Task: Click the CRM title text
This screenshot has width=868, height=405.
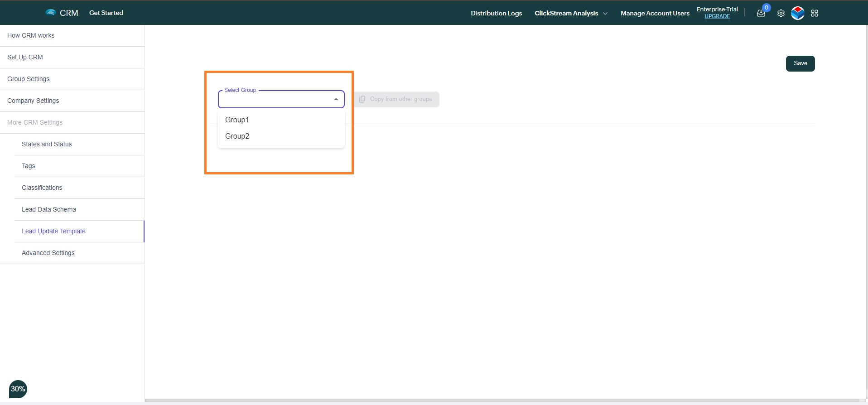Action: (69, 13)
